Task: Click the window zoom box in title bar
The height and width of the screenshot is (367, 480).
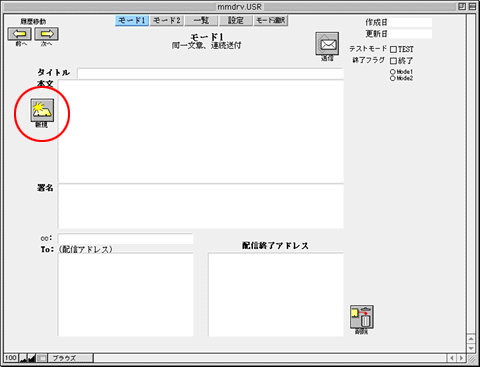Action: coord(462,6)
